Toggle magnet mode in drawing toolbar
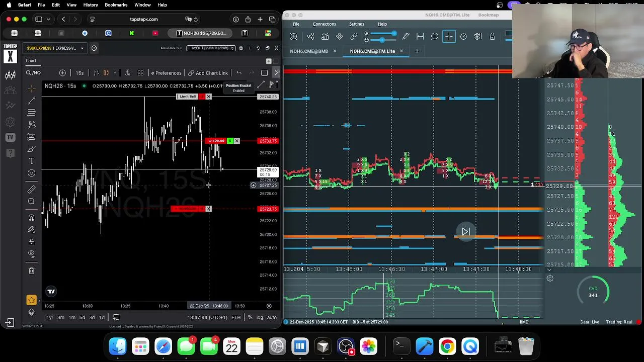 (31, 218)
